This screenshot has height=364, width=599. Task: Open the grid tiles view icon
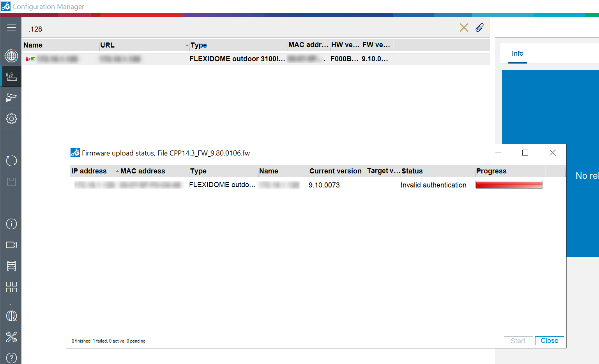pos(11,287)
